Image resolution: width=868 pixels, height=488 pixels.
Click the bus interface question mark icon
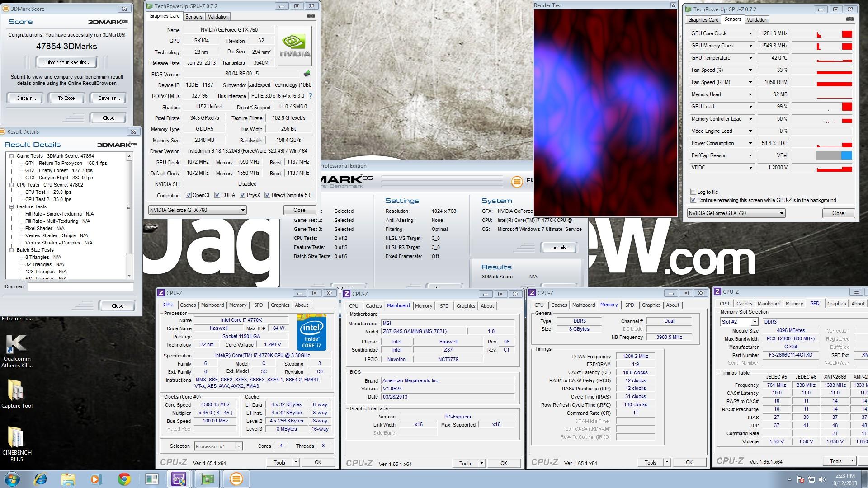[311, 96]
